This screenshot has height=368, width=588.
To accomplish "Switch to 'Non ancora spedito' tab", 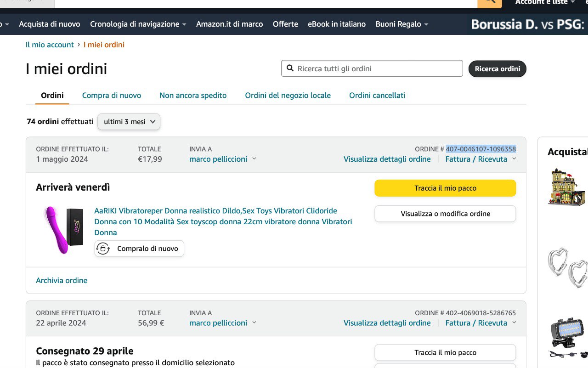I will coord(193,96).
